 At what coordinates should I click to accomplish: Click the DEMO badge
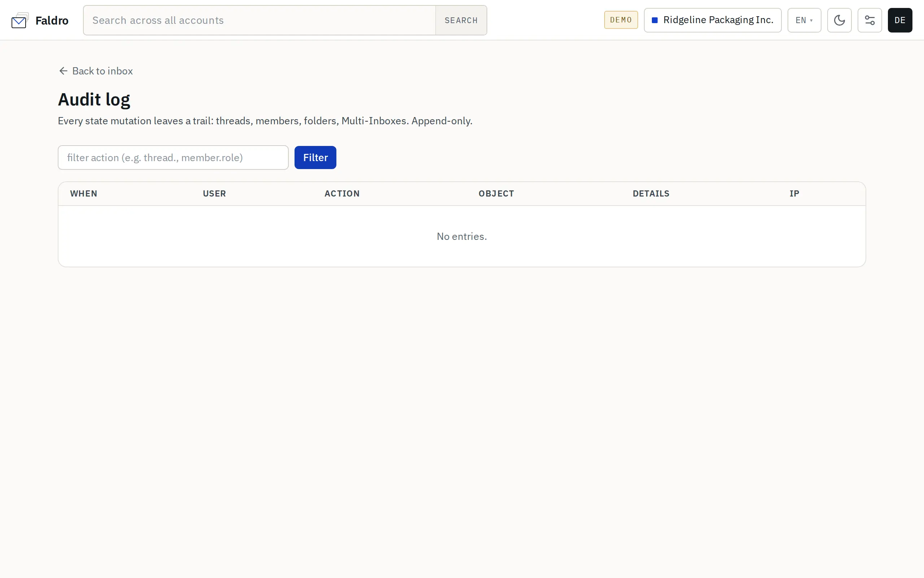click(x=621, y=20)
